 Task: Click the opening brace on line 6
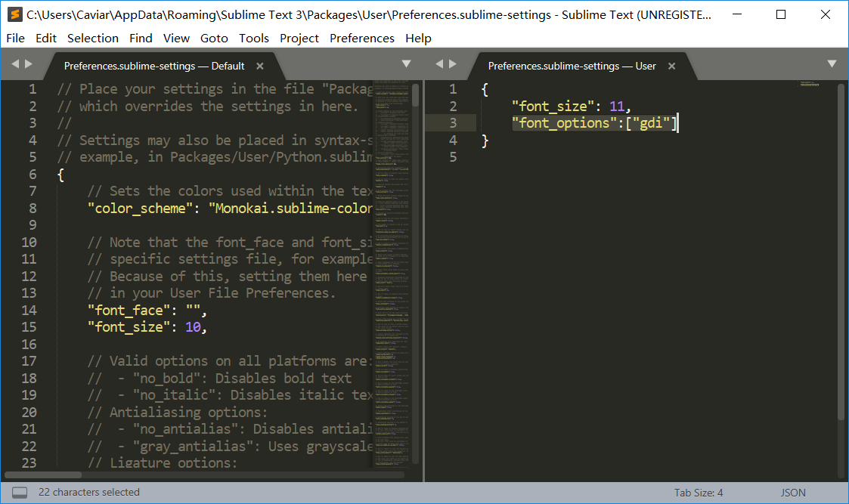(x=60, y=175)
